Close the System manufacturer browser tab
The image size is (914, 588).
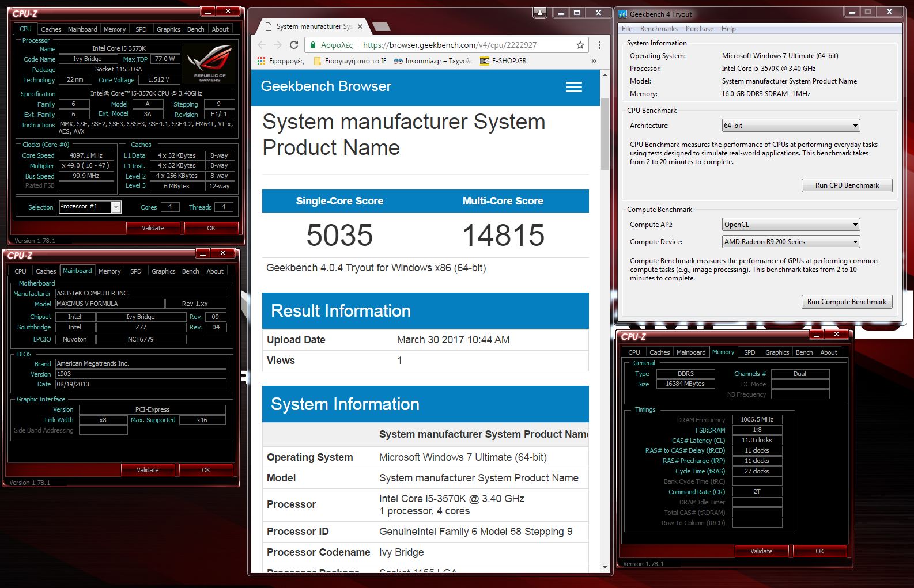point(360,26)
